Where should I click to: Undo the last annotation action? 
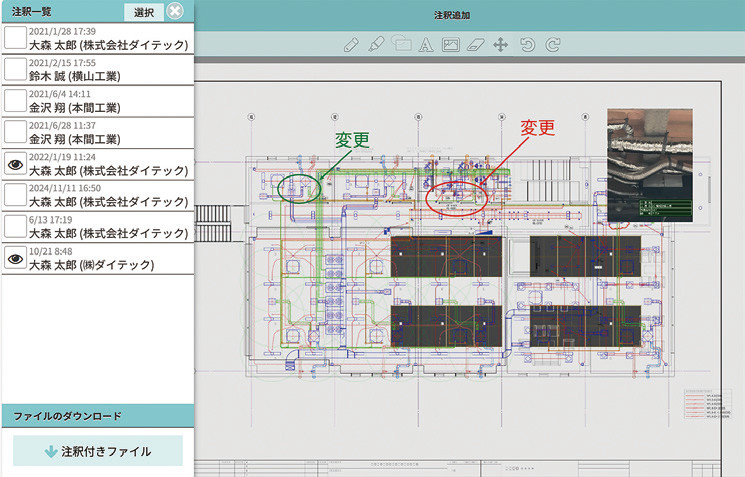[x=527, y=45]
